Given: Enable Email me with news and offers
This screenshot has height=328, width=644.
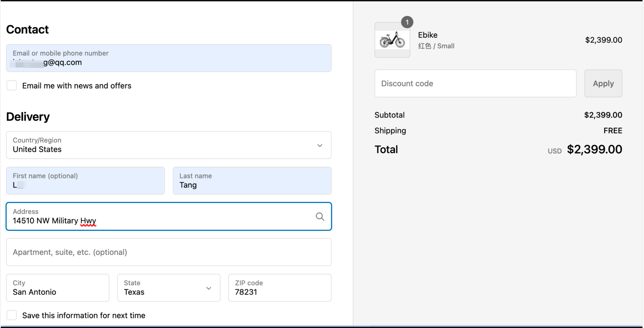Looking at the screenshot, I should pyautogui.click(x=12, y=86).
